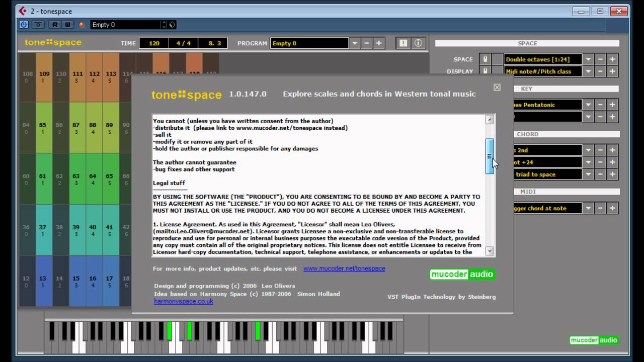Click minus button in the MIDI row
This screenshot has width=644, height=362.
[600, 208]
